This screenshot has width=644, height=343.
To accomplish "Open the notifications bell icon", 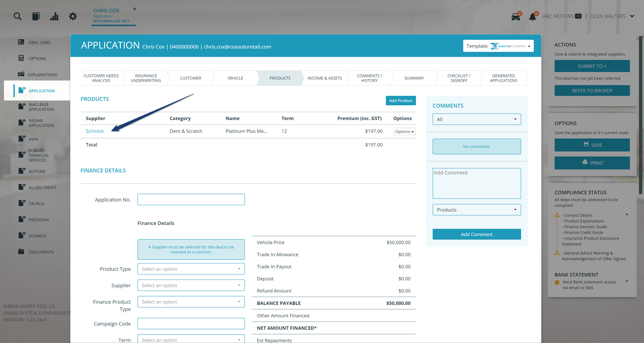I will click(x=533, y=17).
